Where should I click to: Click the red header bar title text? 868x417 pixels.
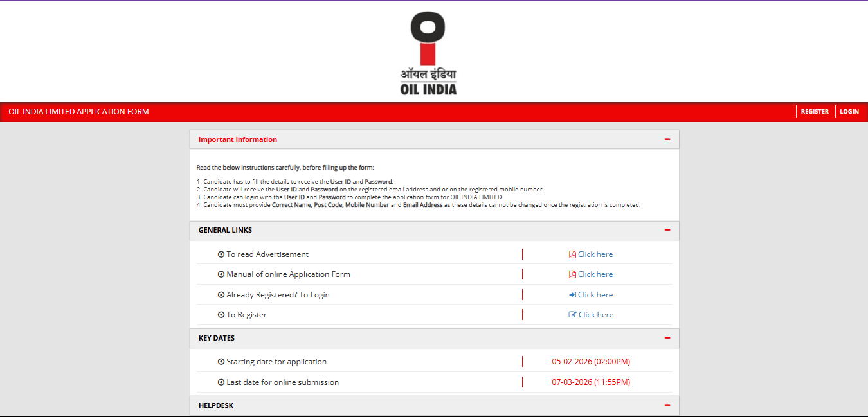[x=77, y=111]
